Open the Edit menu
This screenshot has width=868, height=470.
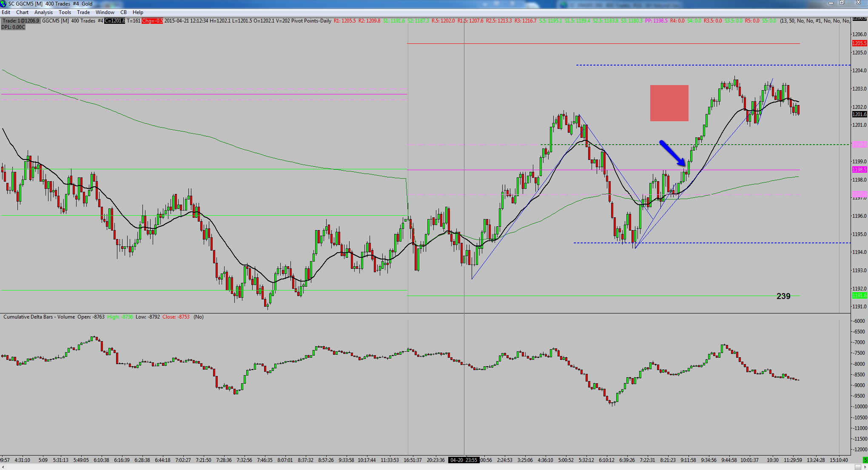coord(6,12)
